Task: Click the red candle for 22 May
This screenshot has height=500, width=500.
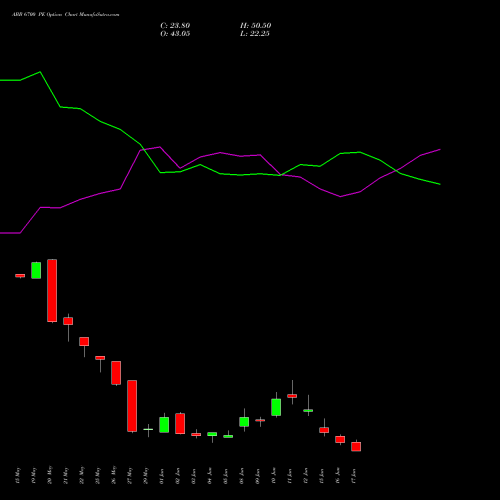Action: [x=84, y=341]
